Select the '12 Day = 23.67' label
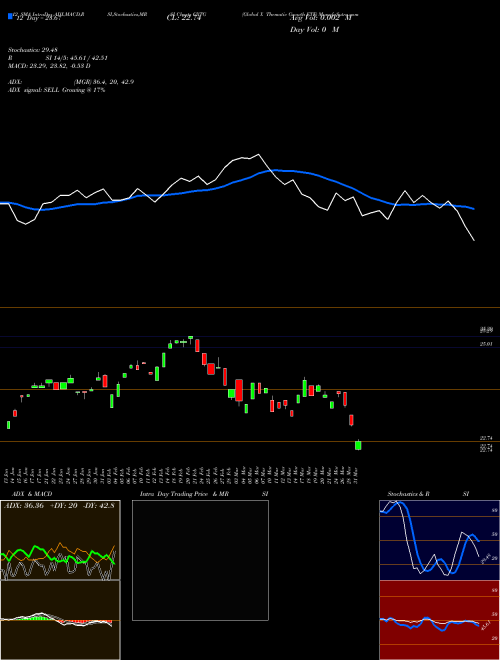This screenshot has height=660, width=500. 39,18
